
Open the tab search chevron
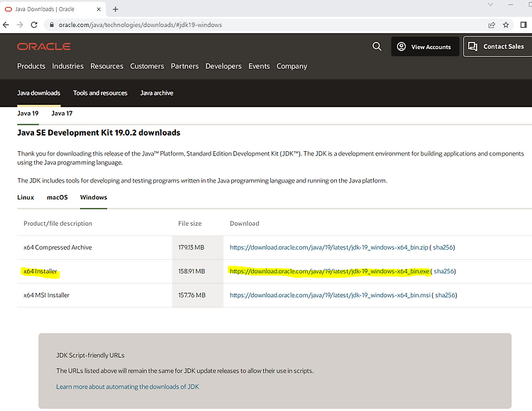(490, 4)
